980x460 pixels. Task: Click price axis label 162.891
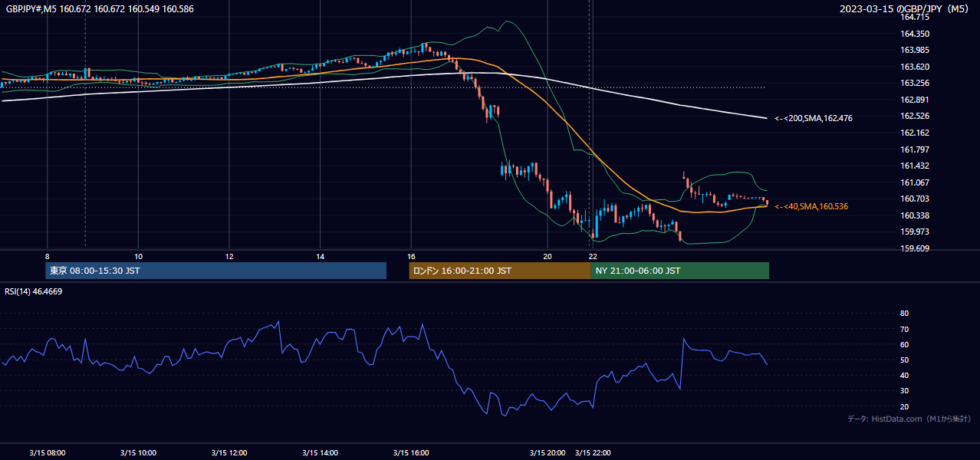[915, 100]
